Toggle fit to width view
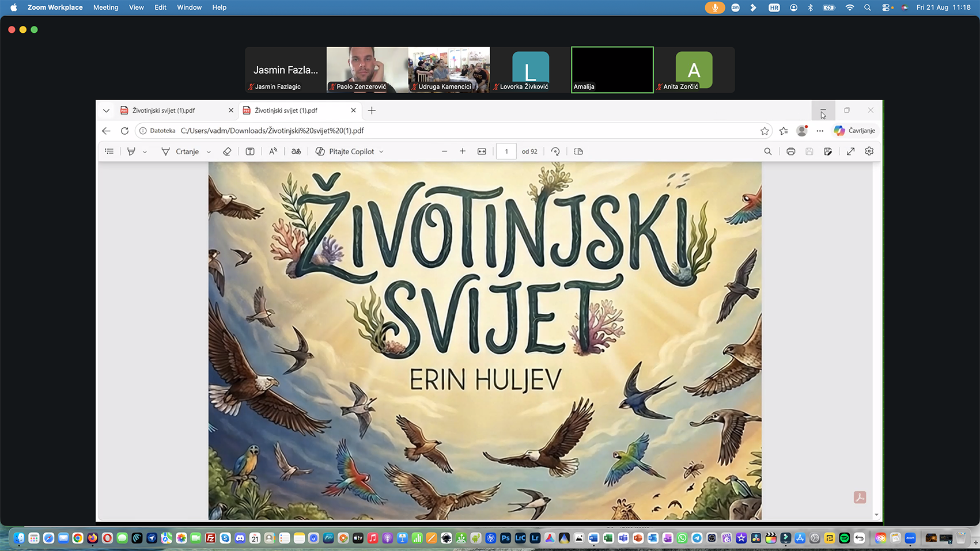The image size is (980, 551). [482, 151]
